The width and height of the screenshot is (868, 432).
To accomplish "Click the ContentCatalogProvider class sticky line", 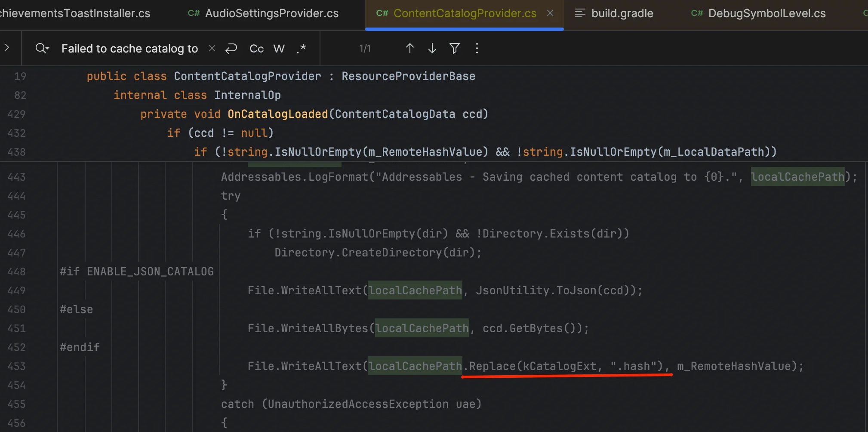I will click(247, 76).
